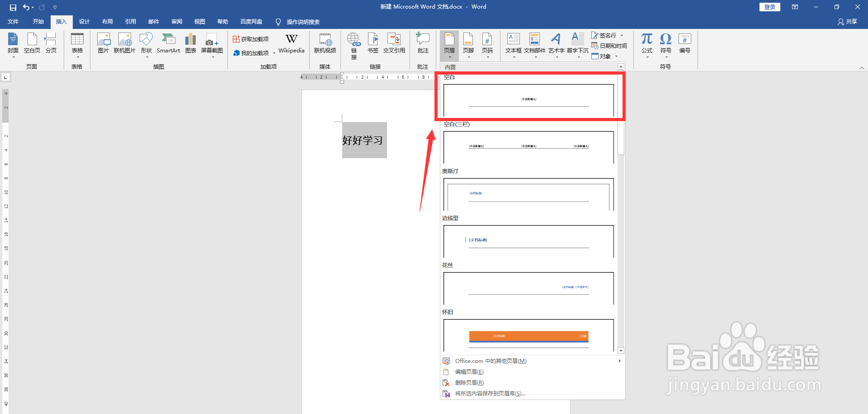
Task: Open the File (文件) tab
Action: pyautogui.click(x=13, y=22)
